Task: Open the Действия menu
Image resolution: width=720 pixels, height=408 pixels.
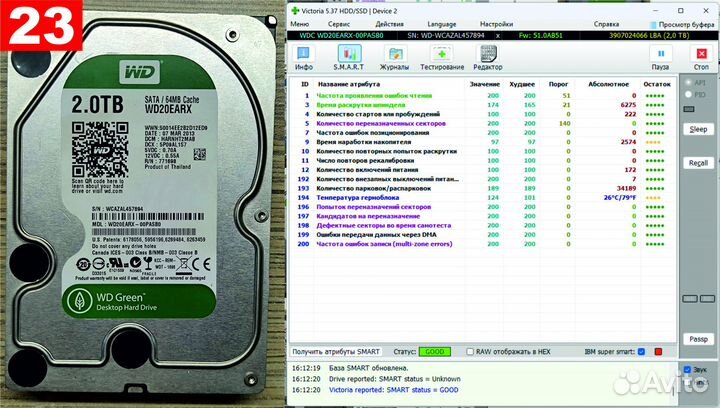Action: pos(389,24)
